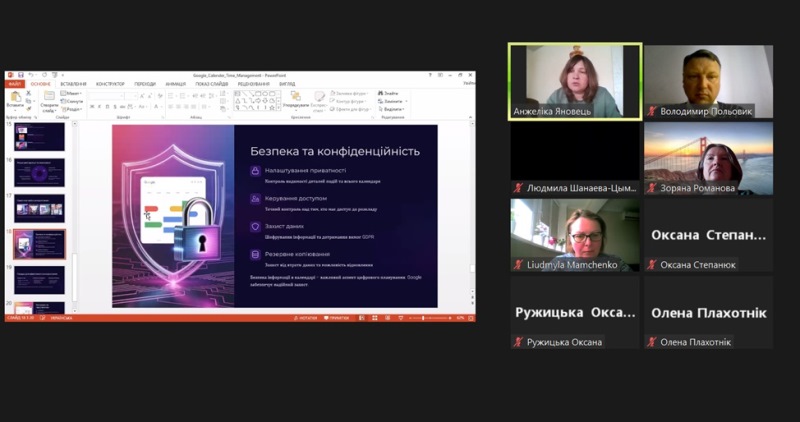800x422 pixels.
Task: Click the spell-check icon in status bar
Action: click(x=43, y=318)
